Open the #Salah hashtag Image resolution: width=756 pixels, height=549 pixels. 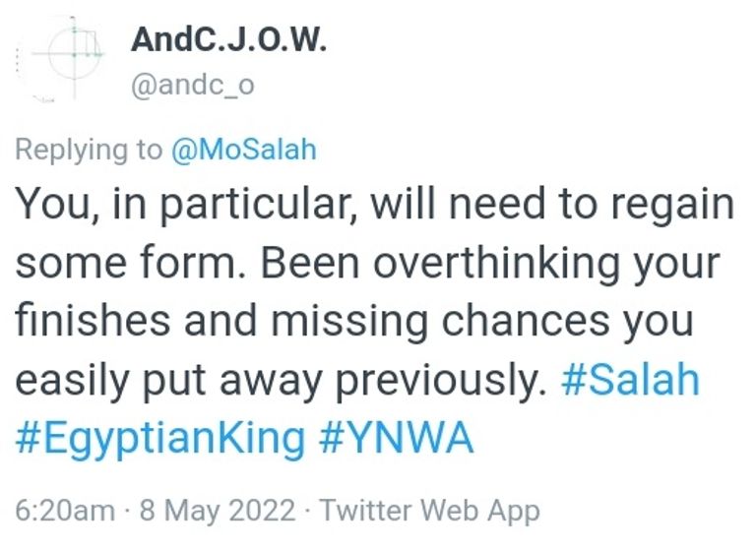pos(630,379)
